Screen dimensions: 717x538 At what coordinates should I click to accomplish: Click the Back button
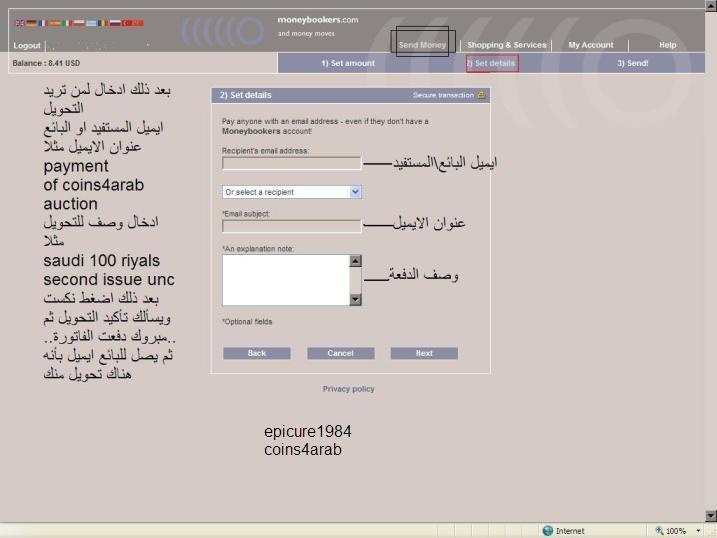click(257, 353)
